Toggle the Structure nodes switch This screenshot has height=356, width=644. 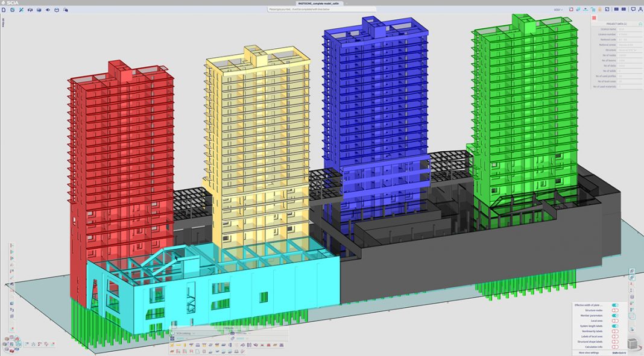point(615,310)
